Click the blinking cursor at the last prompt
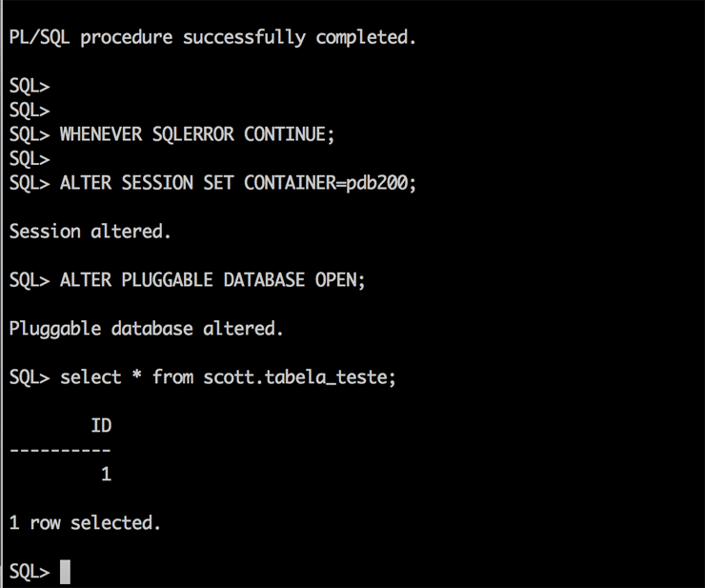Image resolution: width=705 pixels, height=588 pixels. (65, 571)
